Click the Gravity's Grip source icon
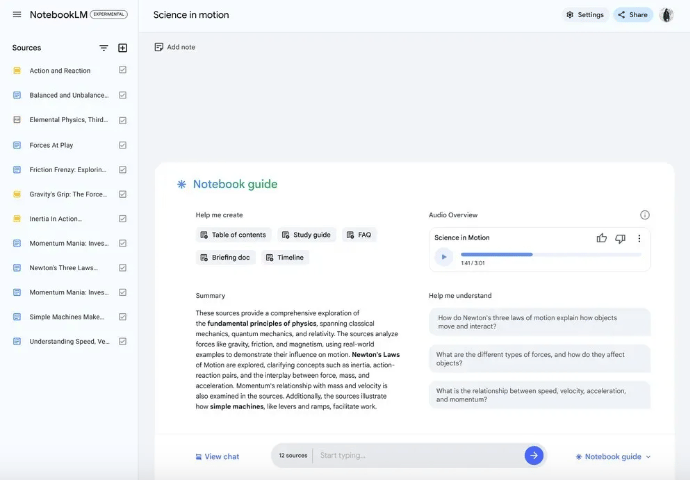This screenshot has height=480, width=690. [17, 194]
